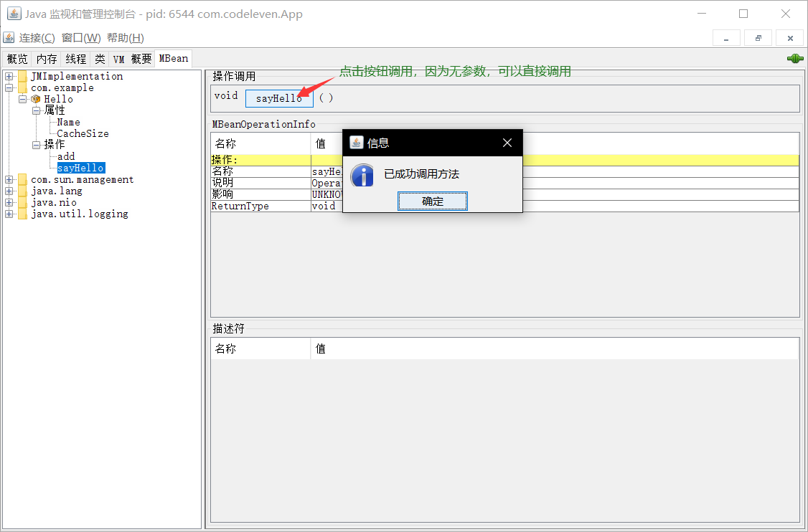This screenshot has height=532, width=808.
Task: Click the yellow 操作: row
Action: coord(505,160)
